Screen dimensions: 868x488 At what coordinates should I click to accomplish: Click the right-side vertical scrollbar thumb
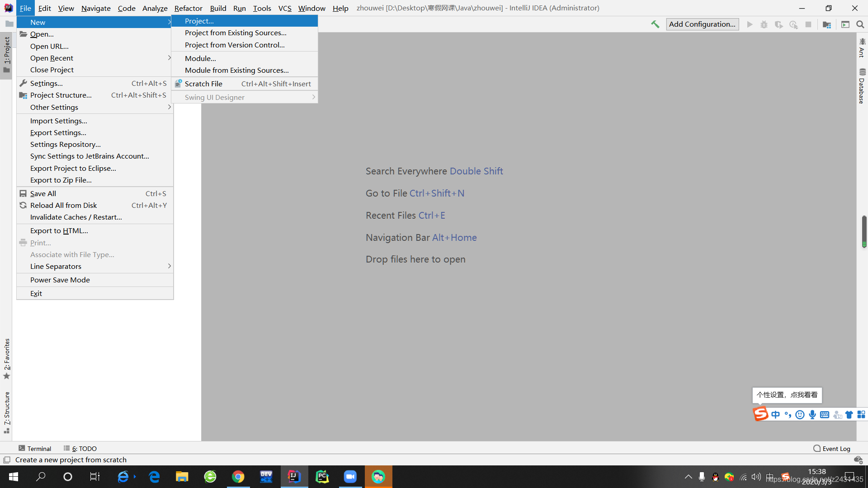pyautogui.click(x=864, y=231)
